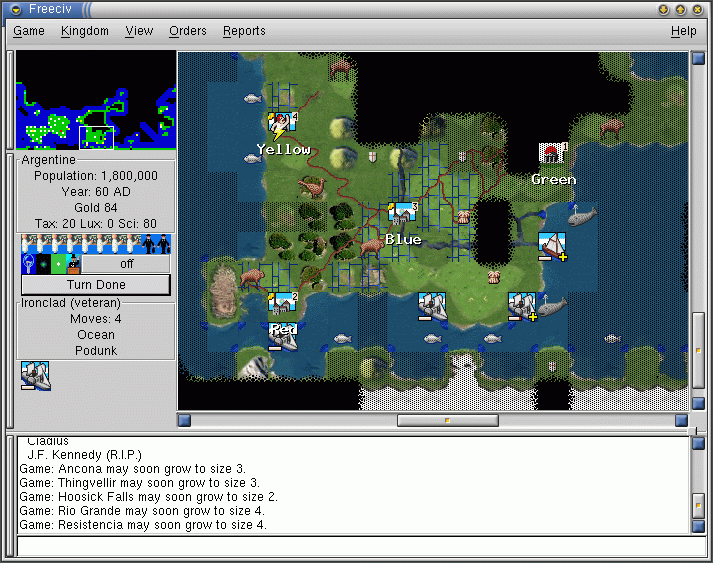The image size is (713, 563).
Task: Click the leftmost scientist tax-rate icon
Action: (x=29, y=244)
